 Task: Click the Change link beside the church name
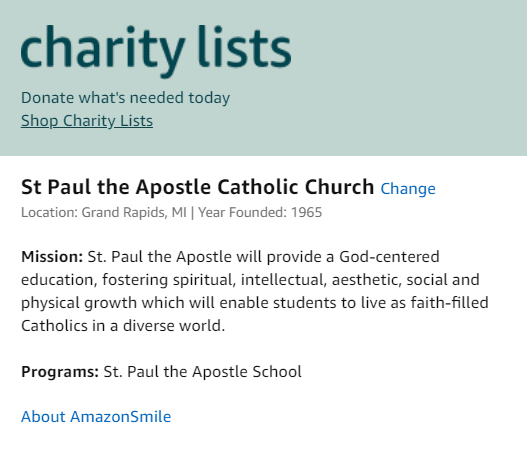[408, 189]
